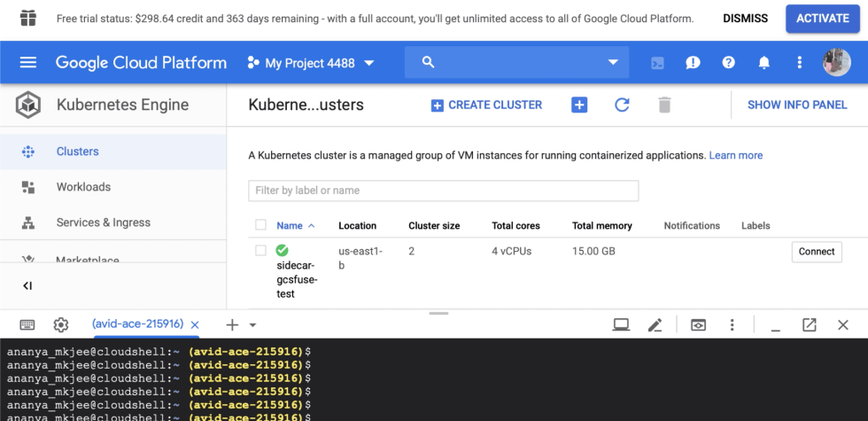Open Cloud Shell settings gear
868x421 pixels.
(61, 325)
